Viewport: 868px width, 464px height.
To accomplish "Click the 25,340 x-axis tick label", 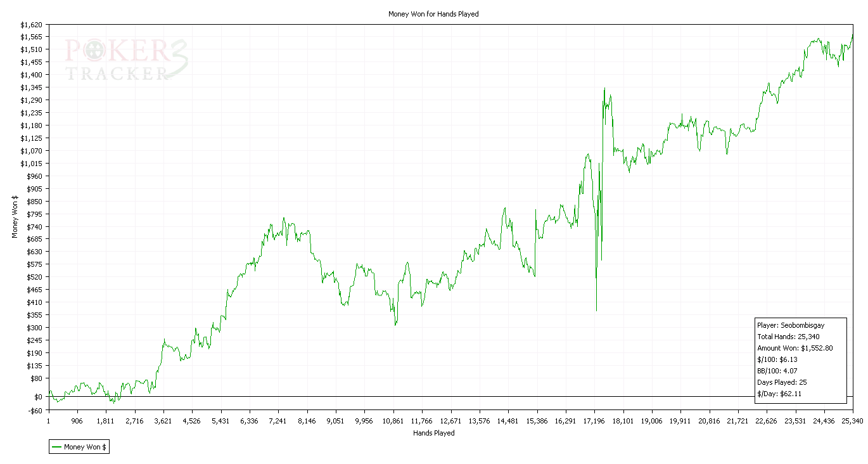I will click(853, 421).
